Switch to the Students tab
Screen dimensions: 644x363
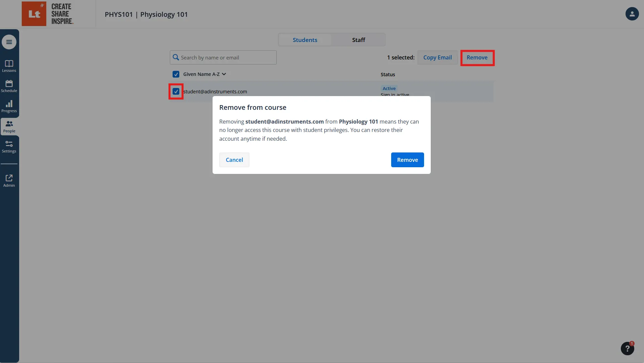coord(305,40)
